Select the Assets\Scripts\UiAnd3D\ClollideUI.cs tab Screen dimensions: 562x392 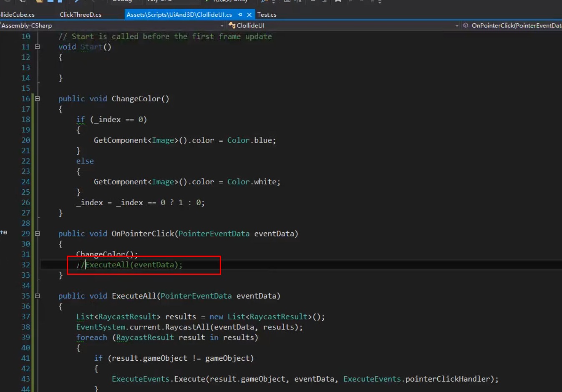pos(179,15)
